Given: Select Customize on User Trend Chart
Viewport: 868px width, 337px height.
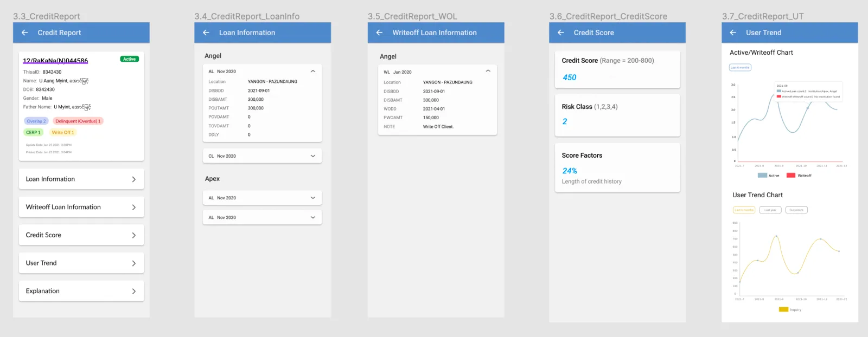Looking at the screenshot, I should pos(796,210).
